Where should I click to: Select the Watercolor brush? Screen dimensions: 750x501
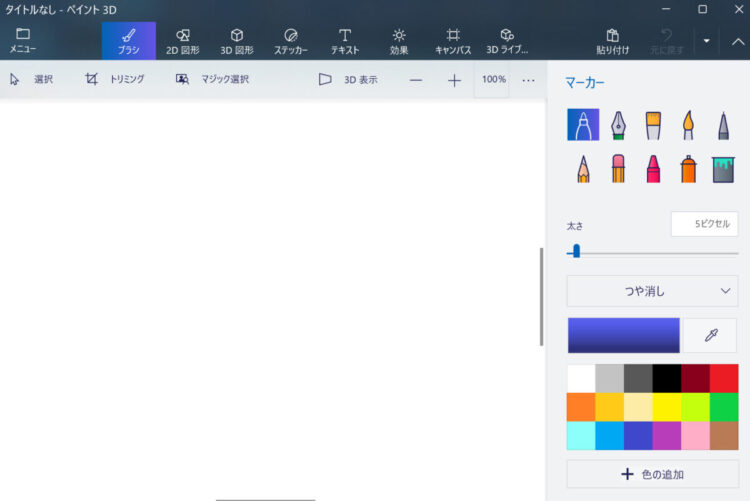[x=688, y=125]
